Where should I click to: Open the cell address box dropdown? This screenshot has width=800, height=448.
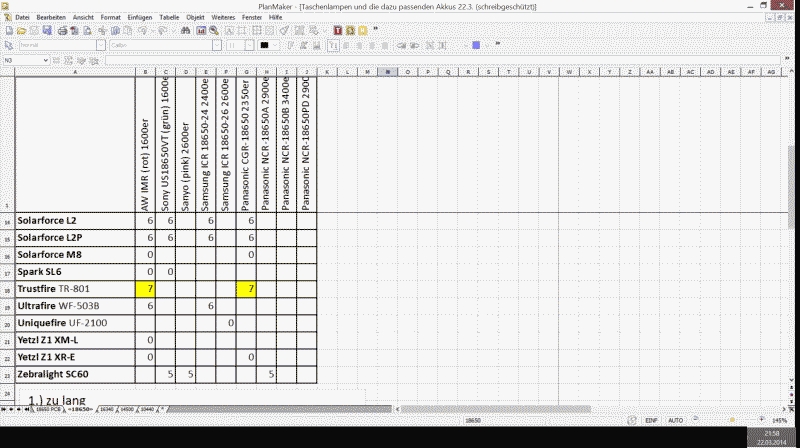[x=45, y=60]
